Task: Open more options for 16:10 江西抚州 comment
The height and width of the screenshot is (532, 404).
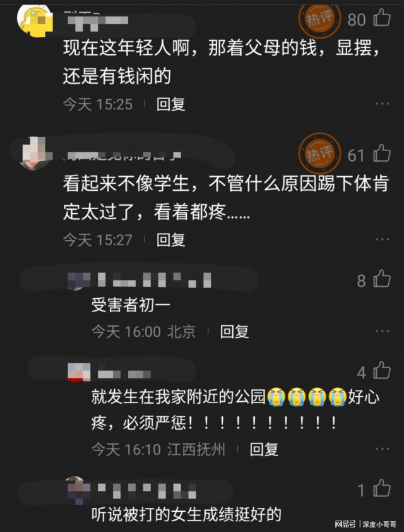Action: point(383,449)
